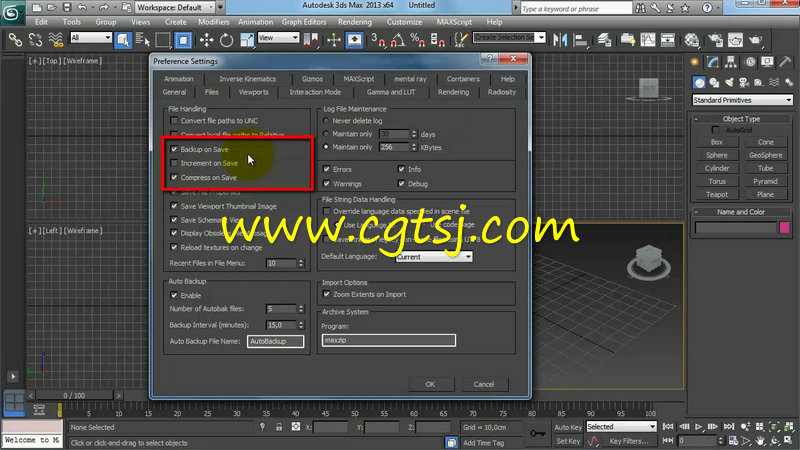Uncheck Reload textures on change

(174, 247)
